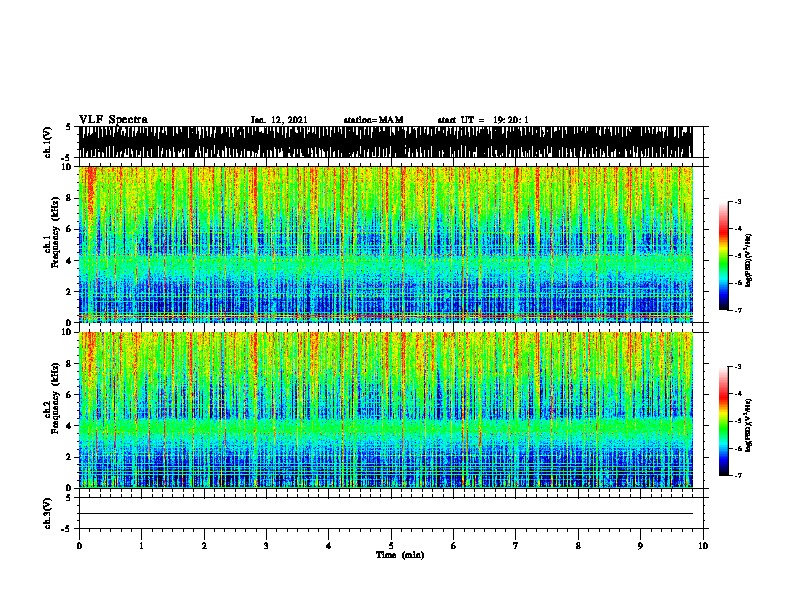Screen dimensions: 792x612
Task: Click the ch.2 color scale bar
Action: pyautogui.click(x=723, y=421)
